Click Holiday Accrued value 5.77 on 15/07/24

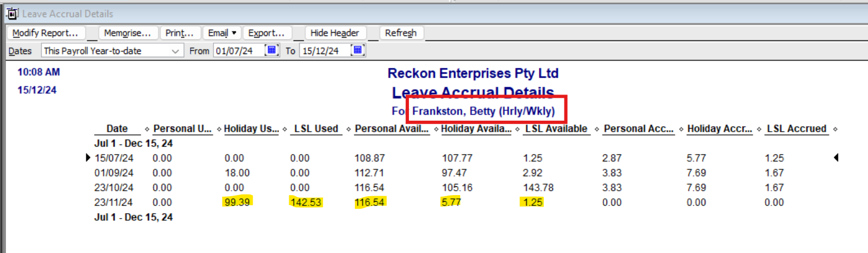[696, 158]
